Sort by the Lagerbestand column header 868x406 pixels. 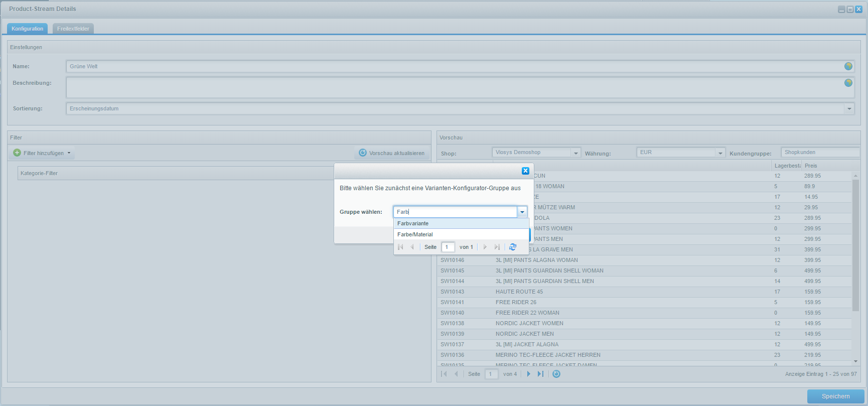786,166
